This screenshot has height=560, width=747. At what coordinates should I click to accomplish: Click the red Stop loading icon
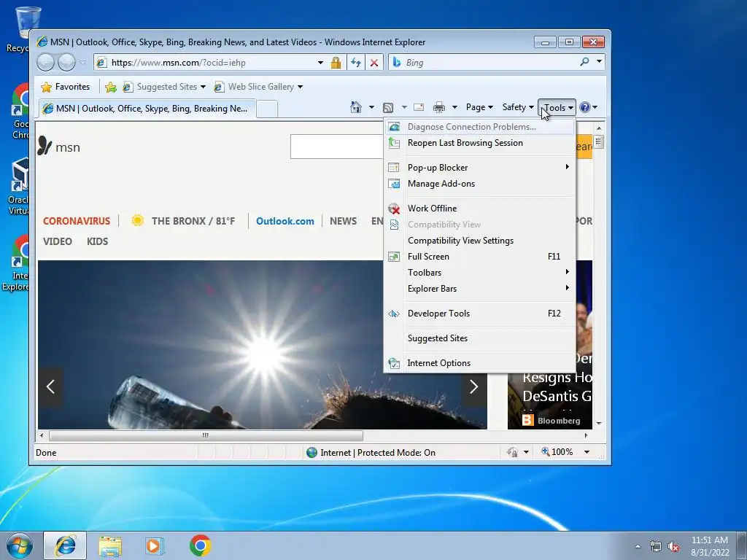tap(374, 63)
